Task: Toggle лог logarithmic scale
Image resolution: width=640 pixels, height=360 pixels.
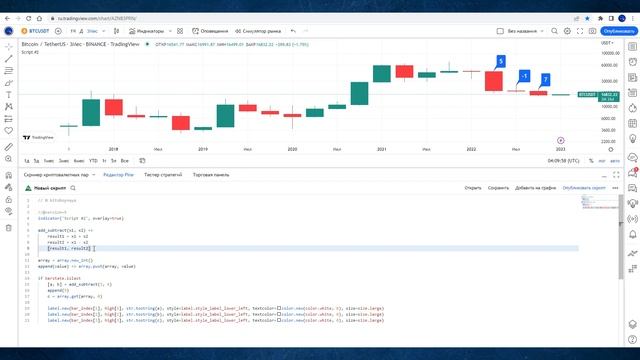Action: [x=602, y=161]
